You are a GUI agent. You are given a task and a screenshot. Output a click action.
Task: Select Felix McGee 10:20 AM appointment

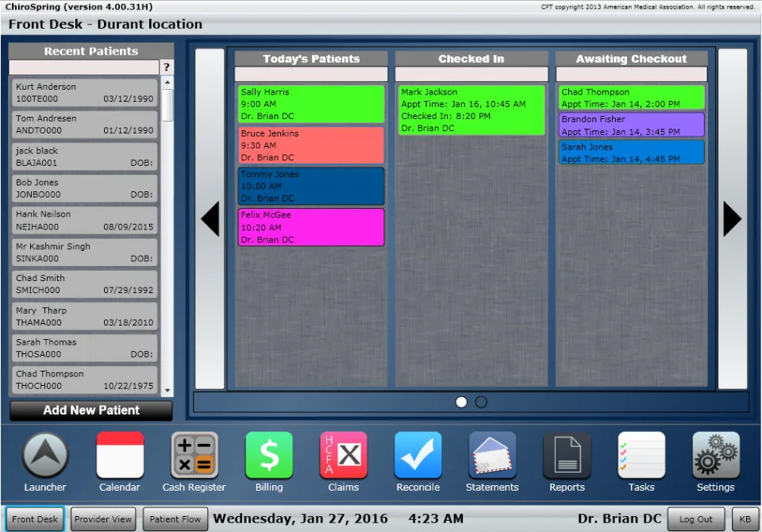click(311, 227)
